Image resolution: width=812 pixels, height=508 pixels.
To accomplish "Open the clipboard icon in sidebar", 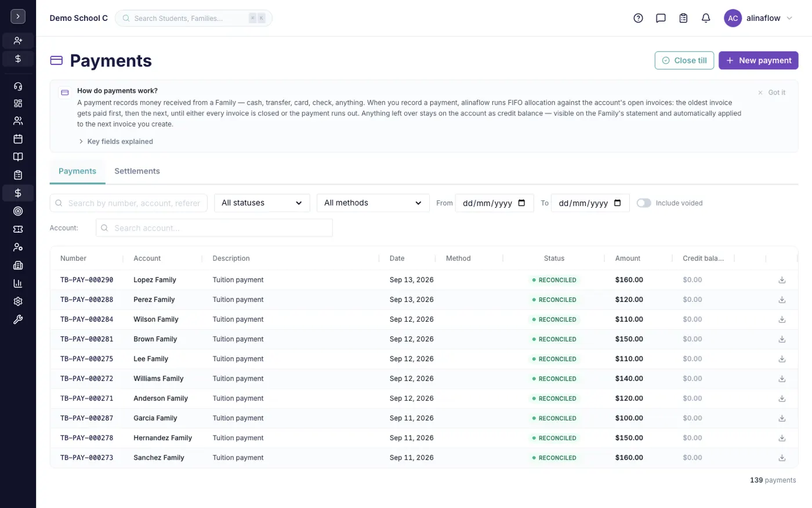I will pos(18,175).
